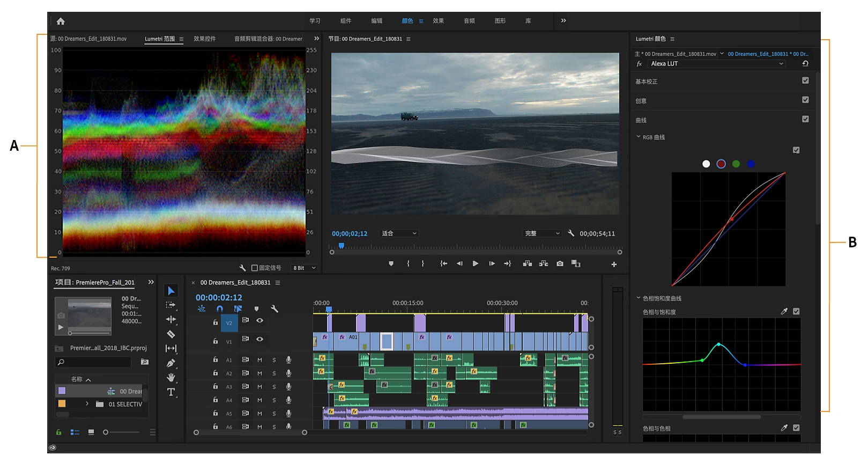Open the Effect Controls panel tab
Viewport: 868px width, 463px height.
[x=204, y=39]
